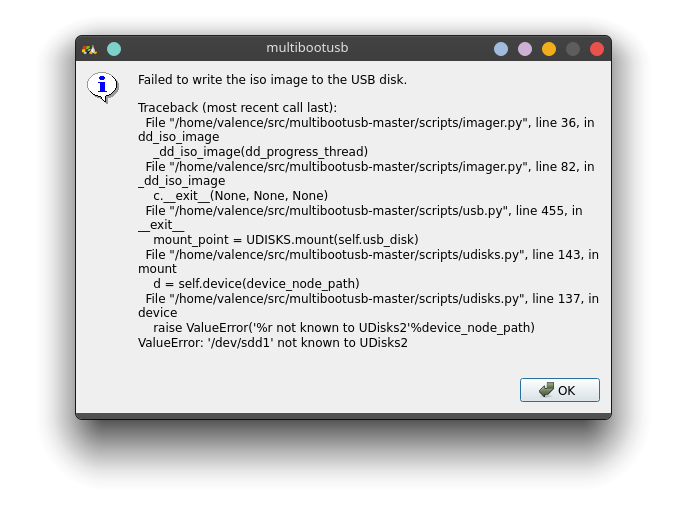Click "Failed to write the iso image" message

click(272, 80)
